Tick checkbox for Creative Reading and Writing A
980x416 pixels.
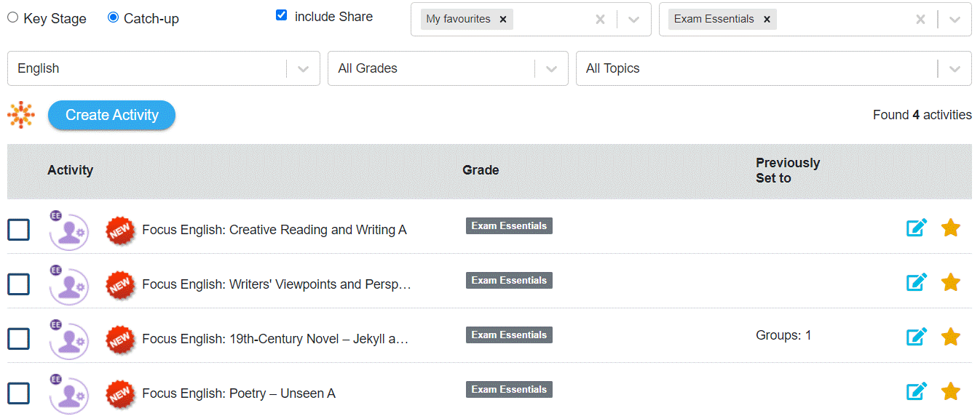[18, 230]
